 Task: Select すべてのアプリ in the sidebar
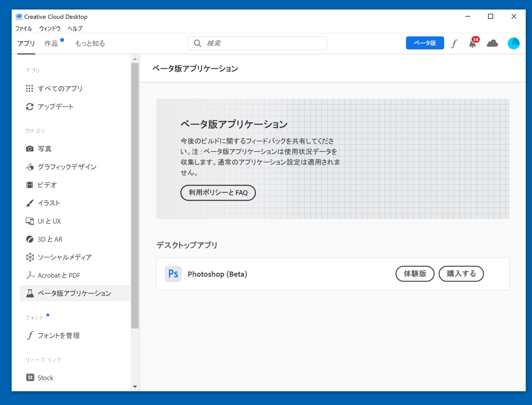pos(60,88)
